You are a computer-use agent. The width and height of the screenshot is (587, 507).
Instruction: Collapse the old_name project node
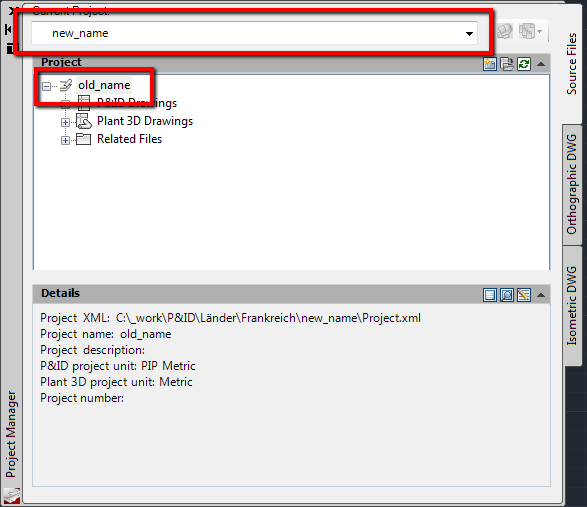click(x=46, y=86)
